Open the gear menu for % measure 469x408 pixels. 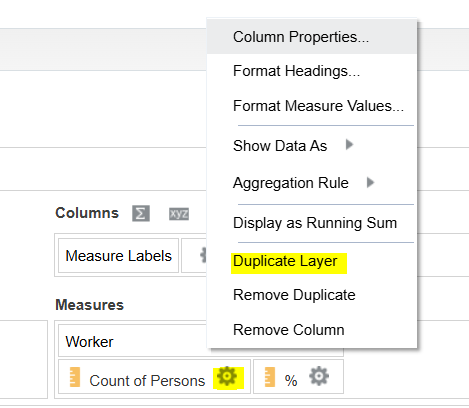(x=319, y=376)
